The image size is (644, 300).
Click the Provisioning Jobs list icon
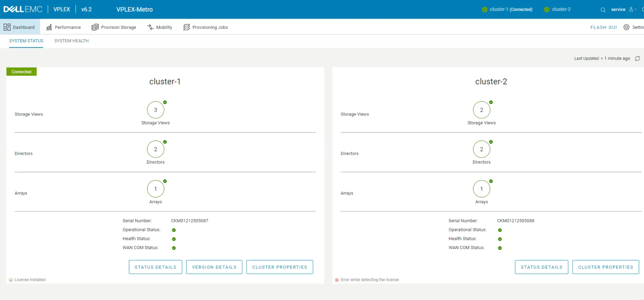[186, 27]
